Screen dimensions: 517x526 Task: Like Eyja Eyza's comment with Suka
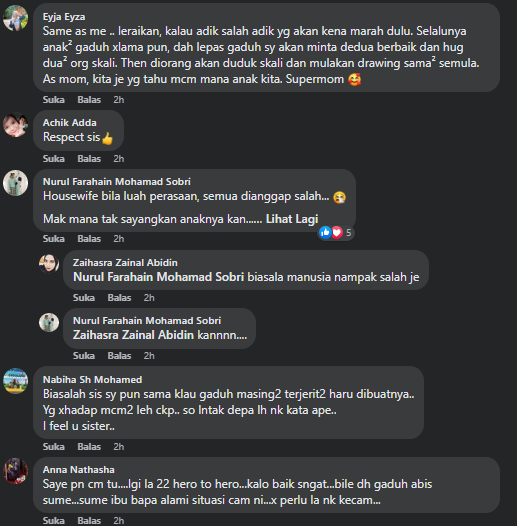[x=54, y=100]
